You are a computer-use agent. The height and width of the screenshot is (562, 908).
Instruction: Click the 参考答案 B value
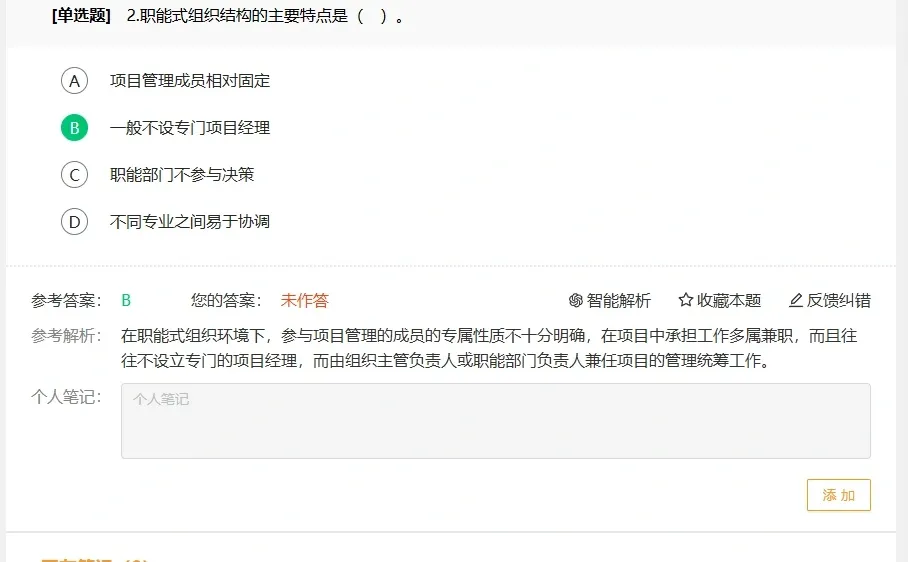click(x=126, y=300)
